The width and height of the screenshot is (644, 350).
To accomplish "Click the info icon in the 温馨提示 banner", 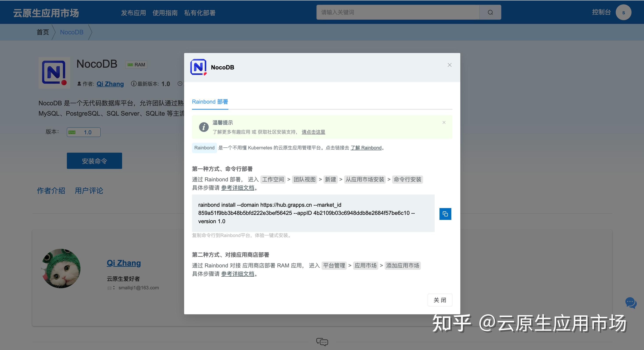I will tap(204, 127).
